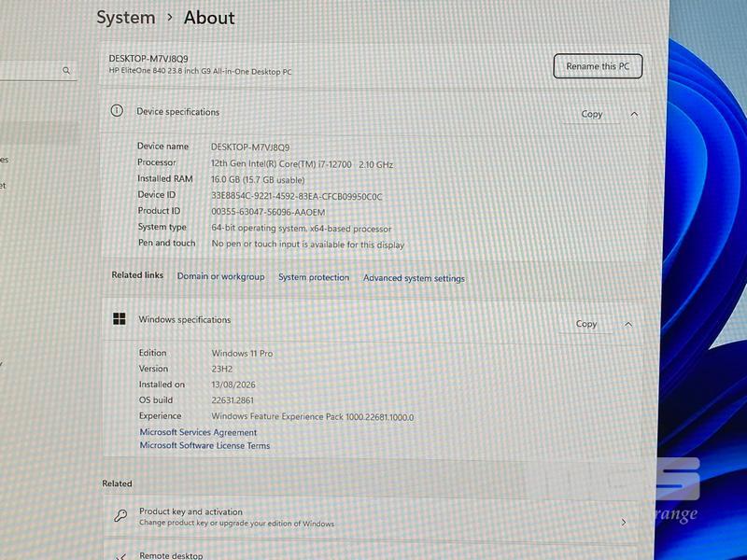Screen dimensions: 747x560
Task: Open System protection link
Action: coord(314,277)
